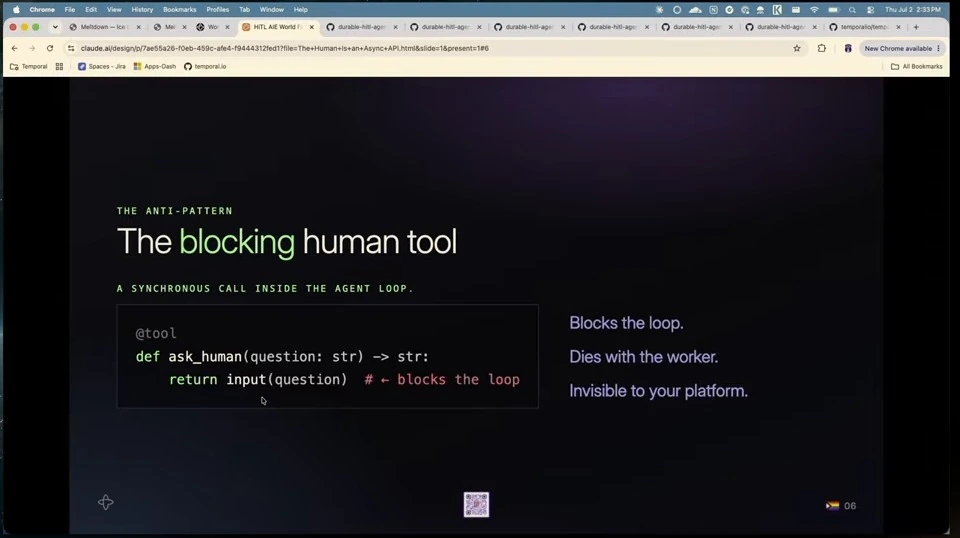Click the battery status icon
Image resolution: width=960 pixels, height=538 pixels.
pyautogui.click(x=833, y=10)
